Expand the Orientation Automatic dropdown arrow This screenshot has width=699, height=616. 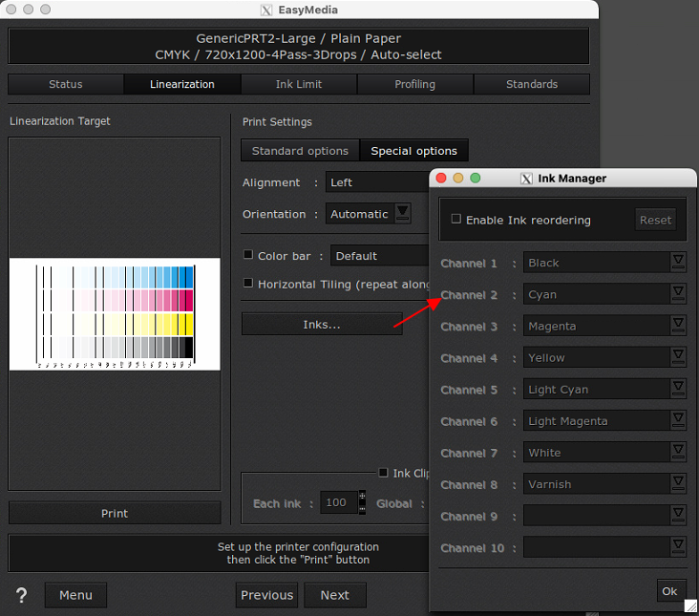click(x=403, y=213)
